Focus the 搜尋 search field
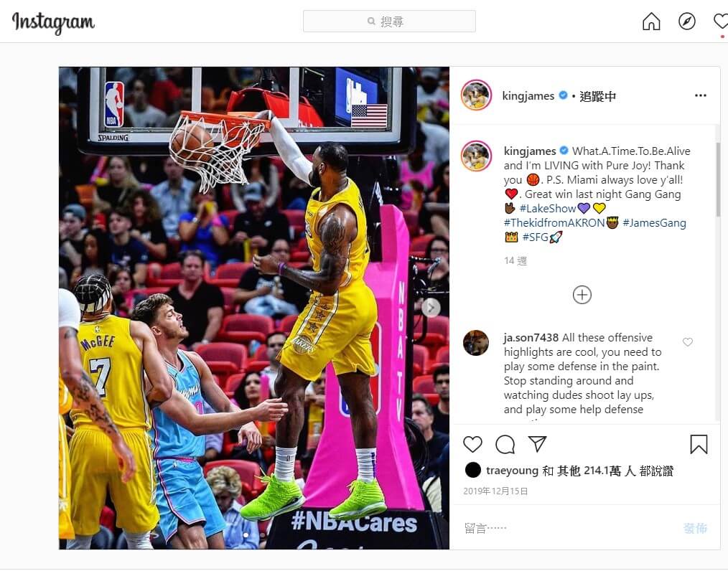This screenshot has height=571, width=728. coord(389,22)
